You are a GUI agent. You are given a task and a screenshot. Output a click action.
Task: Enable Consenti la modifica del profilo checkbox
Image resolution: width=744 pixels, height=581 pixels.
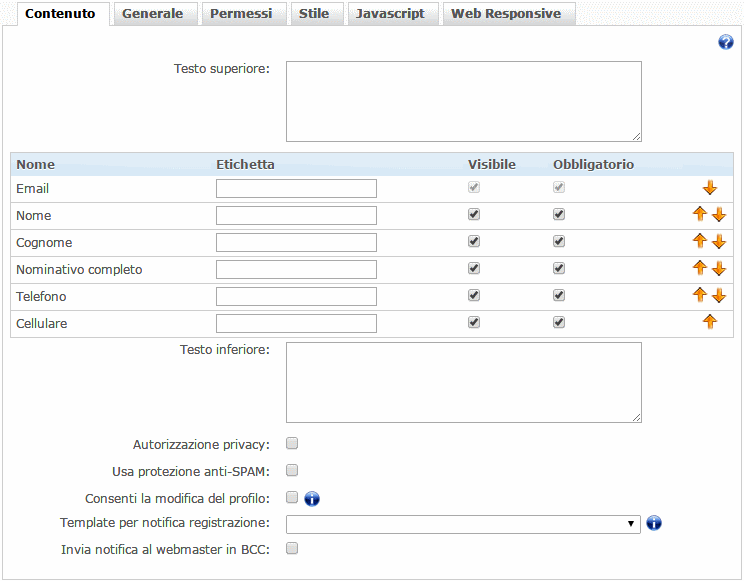[x=292, y=497]
